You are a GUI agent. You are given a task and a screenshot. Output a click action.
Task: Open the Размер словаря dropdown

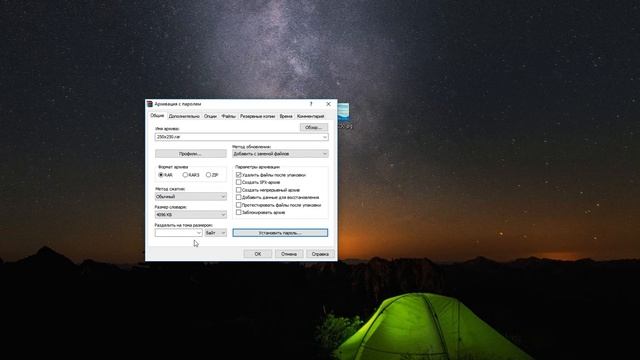point(191,215)
